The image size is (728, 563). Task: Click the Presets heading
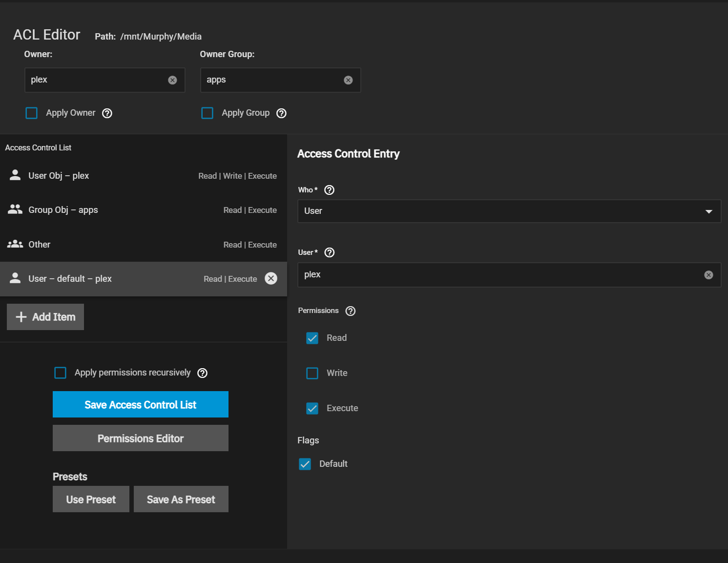point(70,477)
